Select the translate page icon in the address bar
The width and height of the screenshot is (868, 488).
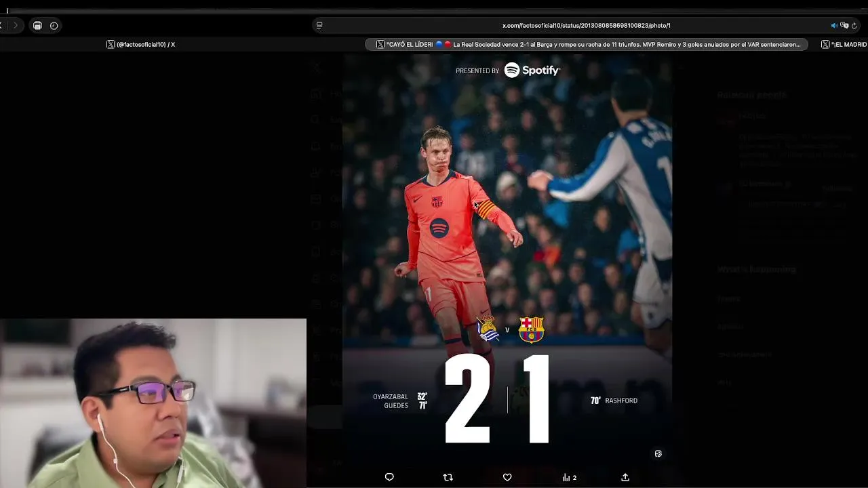(x=844, y=25)
